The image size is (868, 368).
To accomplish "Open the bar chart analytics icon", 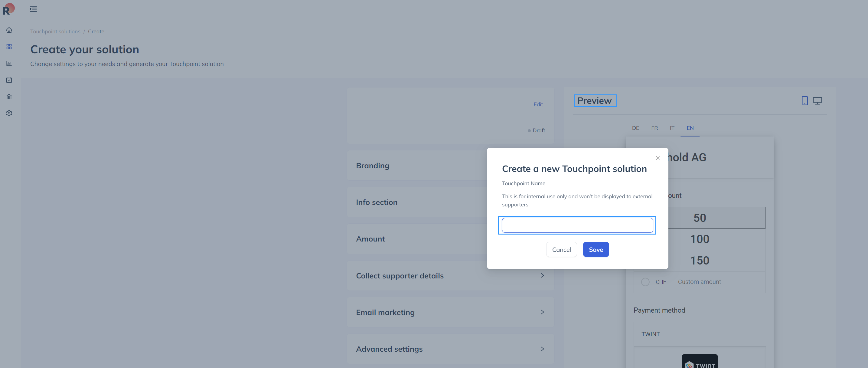I will [9, 64].
